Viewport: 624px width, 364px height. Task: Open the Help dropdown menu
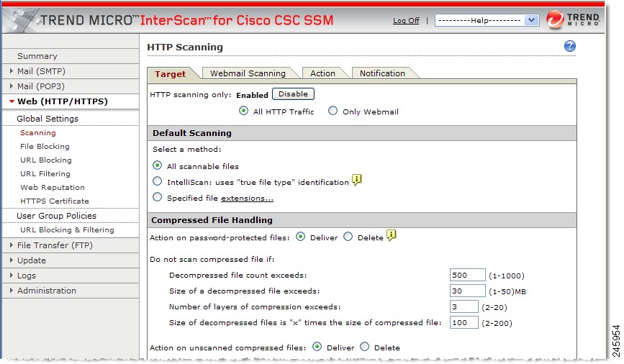tap(487, 20)
